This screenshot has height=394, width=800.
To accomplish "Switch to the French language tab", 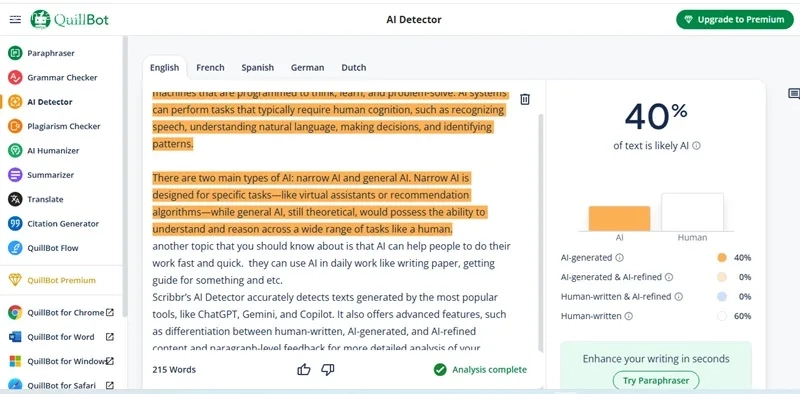I will 210,67.
